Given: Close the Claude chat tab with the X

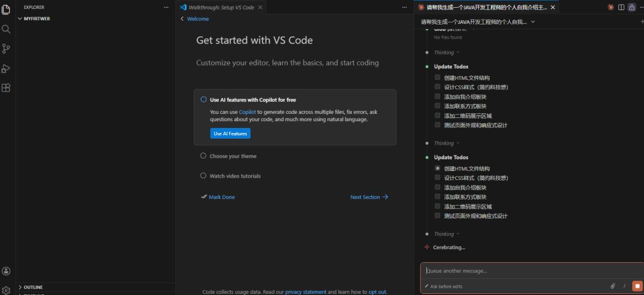Looking at the screenshot, I should pos(552,7).
